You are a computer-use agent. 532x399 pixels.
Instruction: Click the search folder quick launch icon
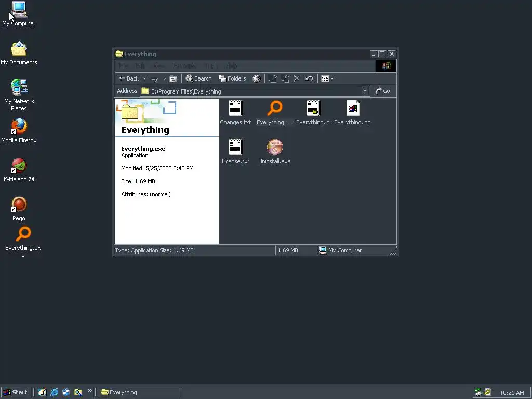pos(78,392)
